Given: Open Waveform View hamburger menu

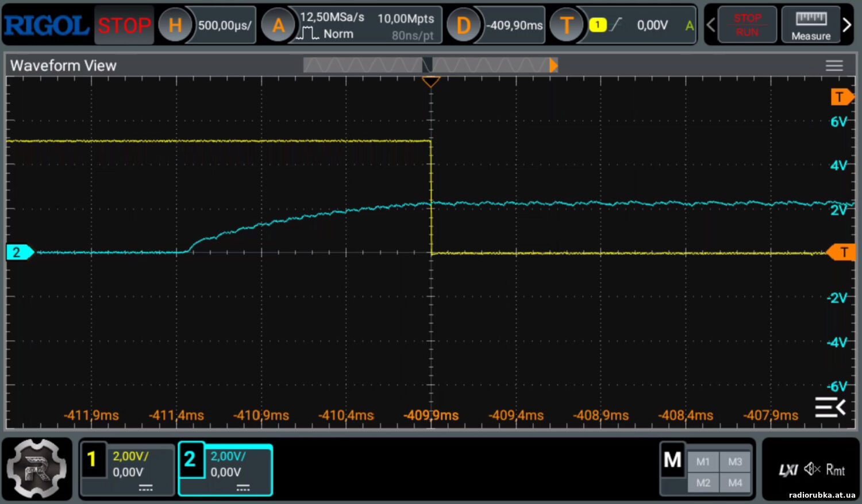Looking at the screenshot, I should (x=834, y=66).
